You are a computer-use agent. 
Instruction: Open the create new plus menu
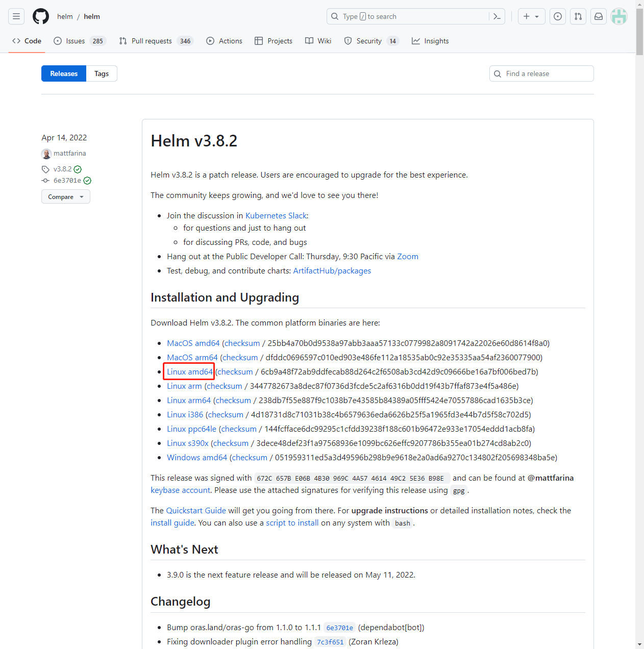(x=531, y=16)
